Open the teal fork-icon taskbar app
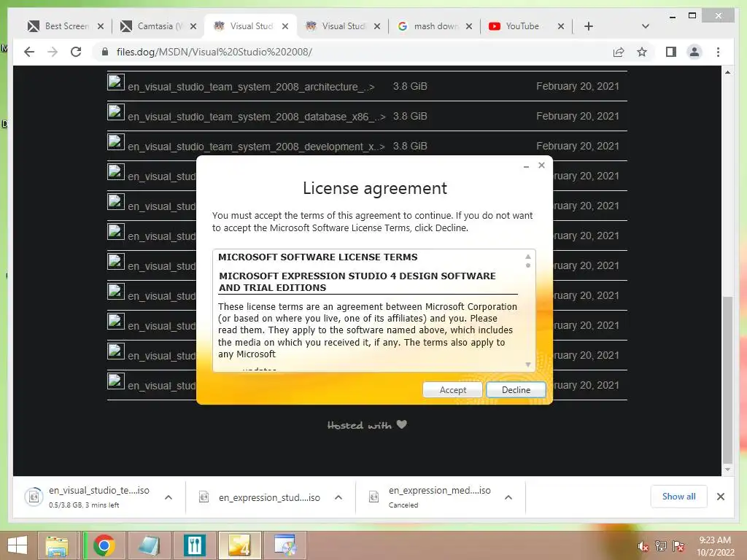Image resolution: width=747 pixels, height=560 pixels. coord(194,545)
